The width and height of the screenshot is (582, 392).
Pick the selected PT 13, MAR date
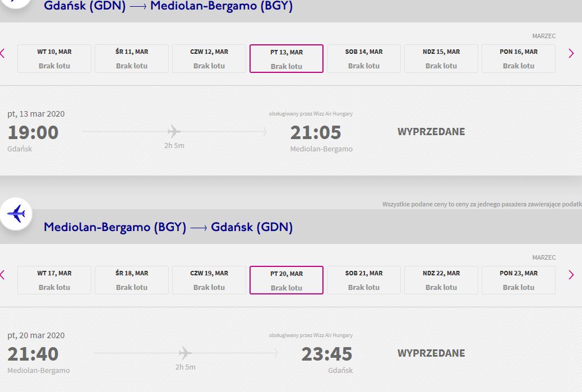tap(287, 58)
